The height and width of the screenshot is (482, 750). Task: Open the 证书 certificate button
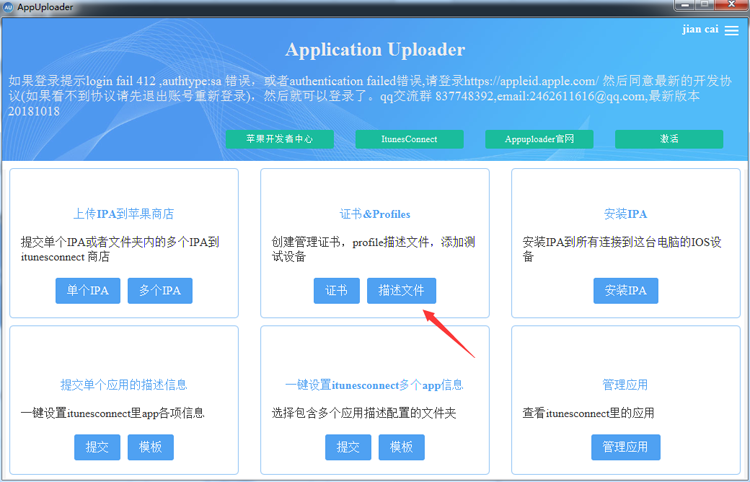click(337, 291)
